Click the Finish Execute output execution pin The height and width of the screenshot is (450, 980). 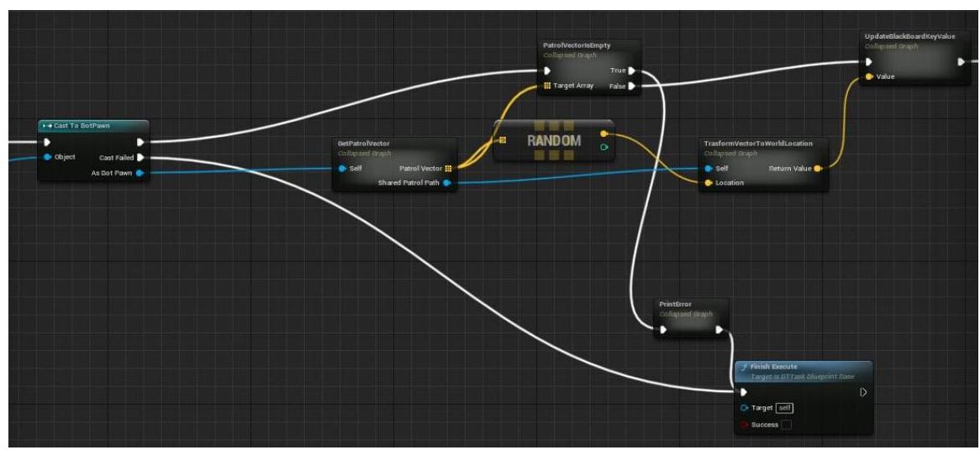861,392
